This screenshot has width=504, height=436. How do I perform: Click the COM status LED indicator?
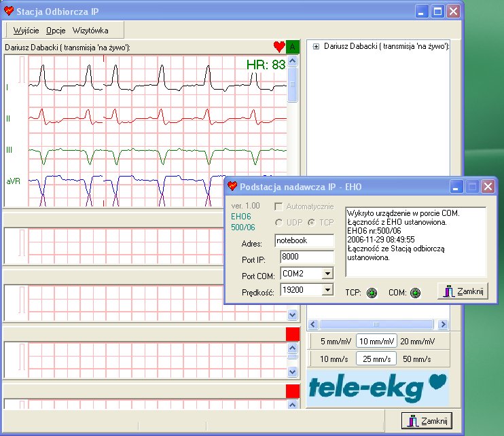point(415,293)
